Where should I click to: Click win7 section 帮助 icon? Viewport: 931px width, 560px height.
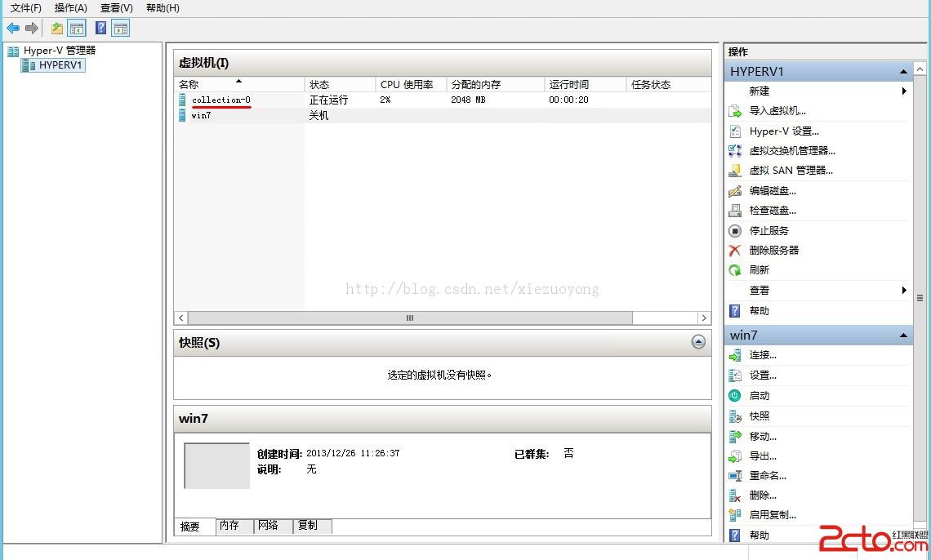point(735,535)
